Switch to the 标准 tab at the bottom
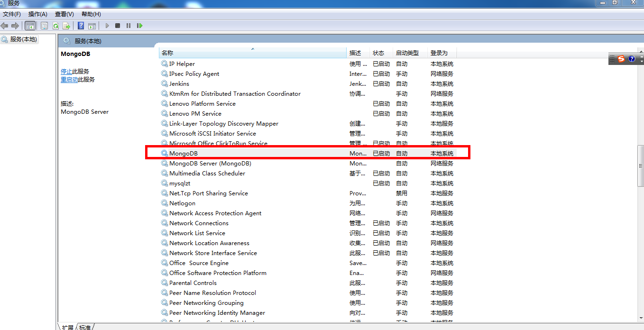Screen dimensions: 644x330 click(x=85, y=327)
